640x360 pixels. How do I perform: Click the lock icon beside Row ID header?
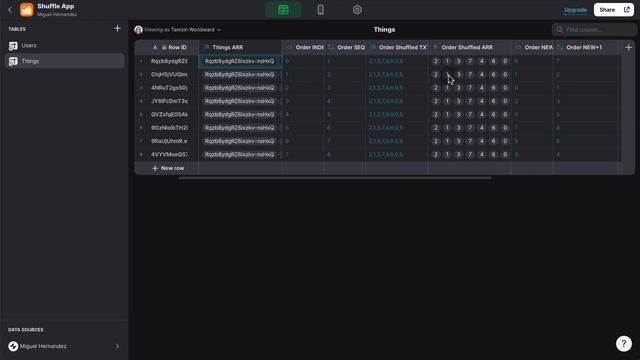(164, 47)
